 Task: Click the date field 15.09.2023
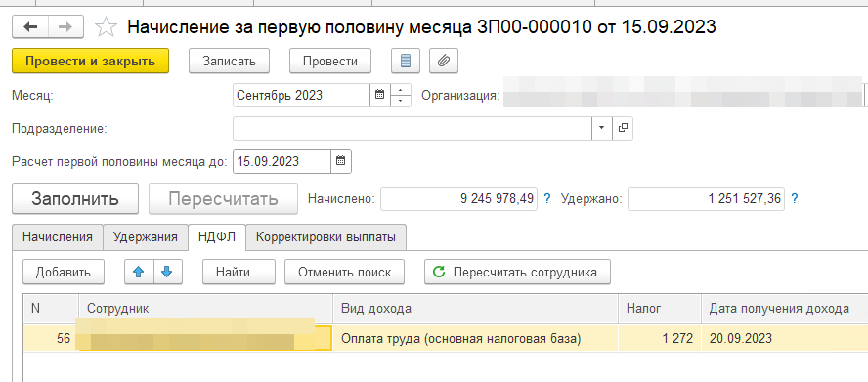pos(282,161)
